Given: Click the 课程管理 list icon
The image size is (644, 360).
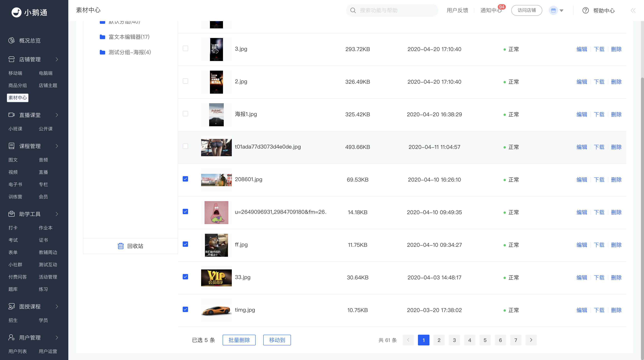Looking at the screenshot, I should [12, 146].
